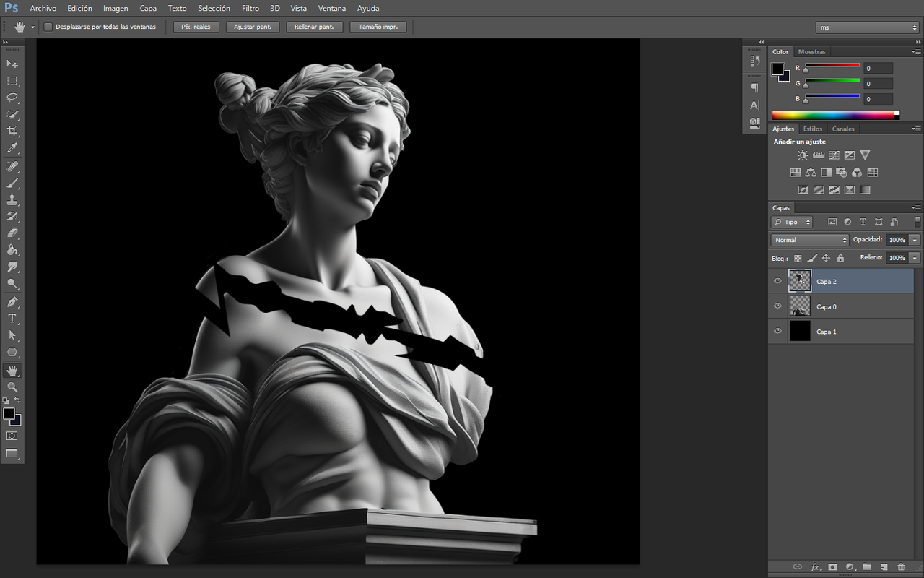924x578 pixels.
Task: Select the Eraser tool
Action: 12,233
